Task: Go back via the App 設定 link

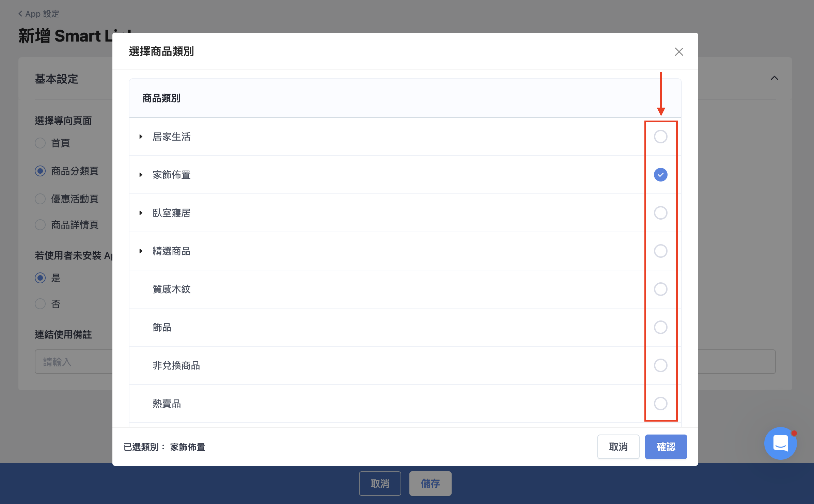Action: coord(39,14)
